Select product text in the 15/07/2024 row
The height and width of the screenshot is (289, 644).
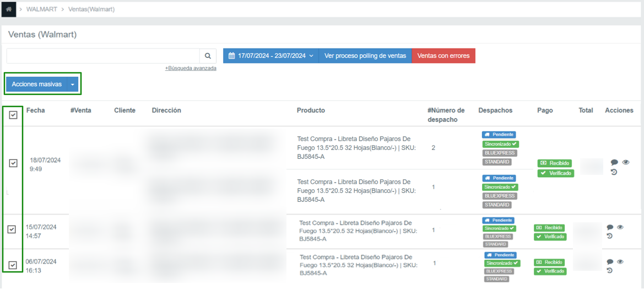click(359, 231)
